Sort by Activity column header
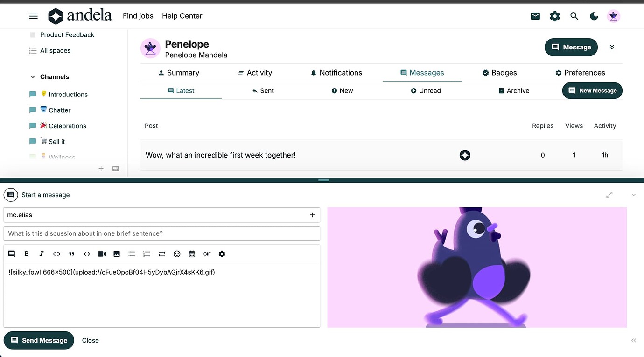Viewport: 644px width, 357px height. 605,126
